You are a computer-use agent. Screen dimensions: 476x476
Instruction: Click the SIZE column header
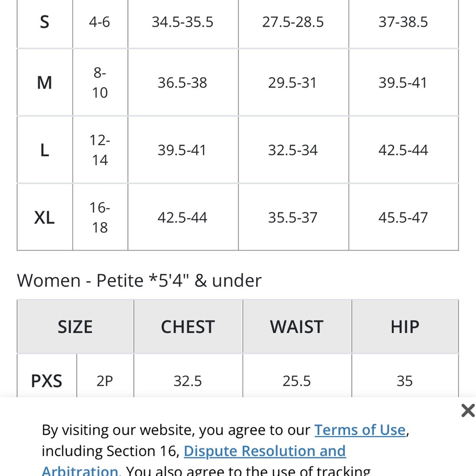click(x=75, y=327)
